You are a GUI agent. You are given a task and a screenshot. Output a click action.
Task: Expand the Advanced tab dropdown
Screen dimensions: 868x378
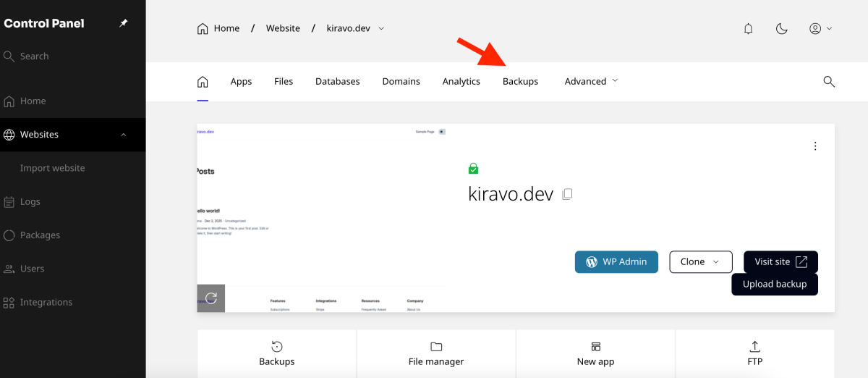pyautogui.click(x=592, y=81)
